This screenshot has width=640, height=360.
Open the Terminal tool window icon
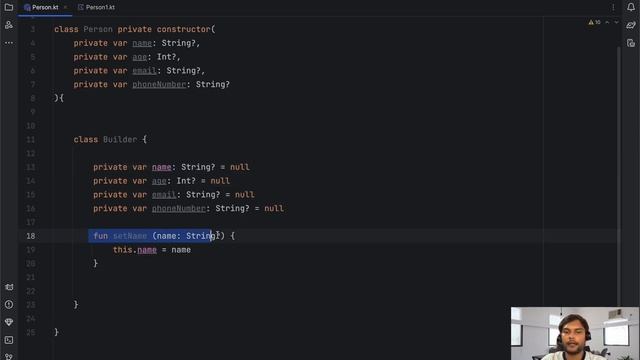(9, 340)
